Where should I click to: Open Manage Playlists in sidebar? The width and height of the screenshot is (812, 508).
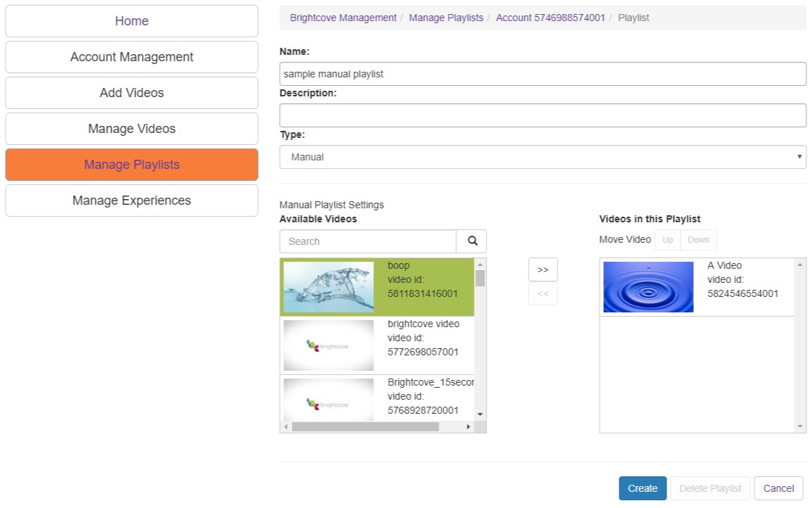pyautogui.click(x=131, y=165)
